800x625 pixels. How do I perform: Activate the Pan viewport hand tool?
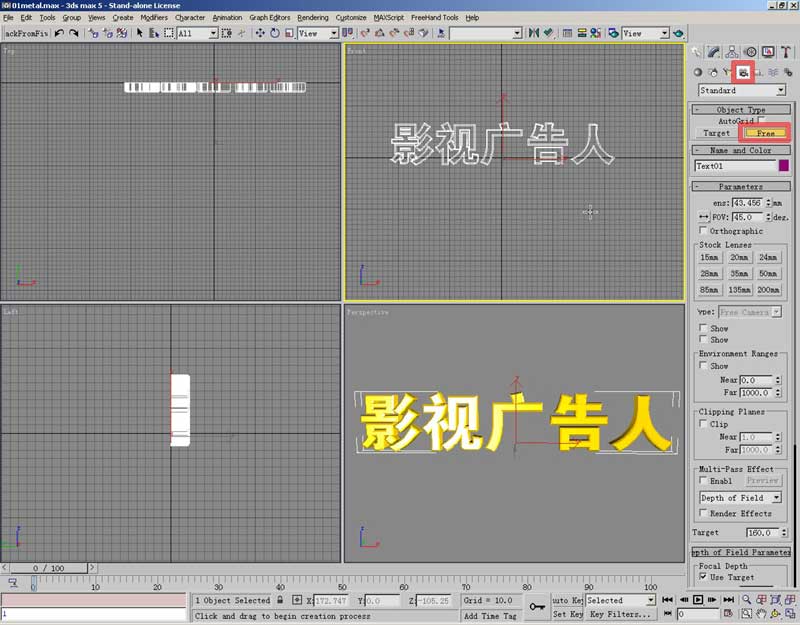pyautogui.click(x=762, y=613)
